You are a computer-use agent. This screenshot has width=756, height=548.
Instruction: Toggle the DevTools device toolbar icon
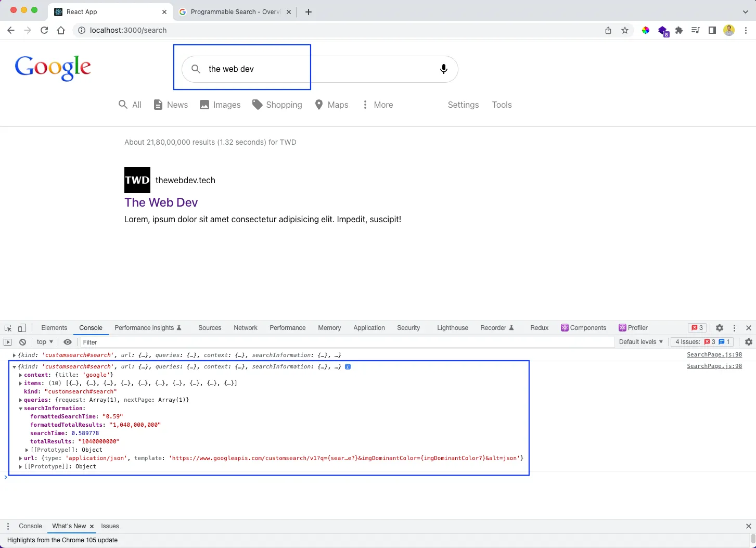click(x=22, y=328)
